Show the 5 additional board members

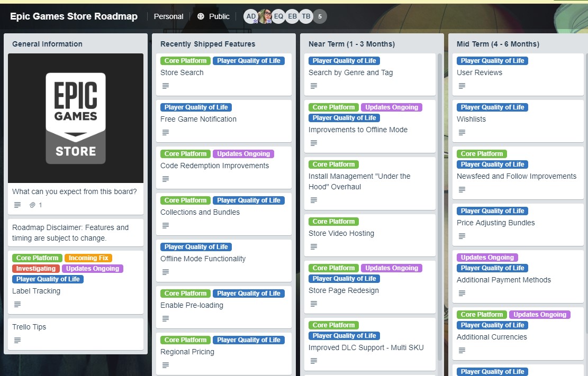(320, 16)
